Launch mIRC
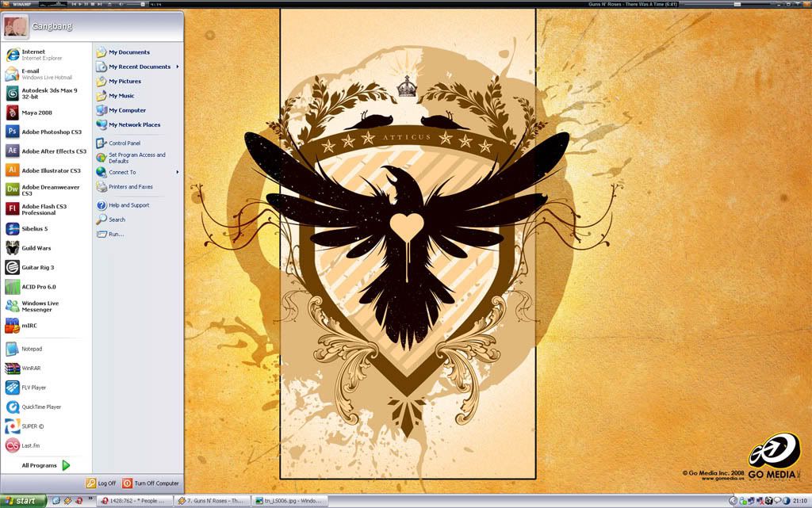The width and height of the screenshot is (812, 508). coord(45,326)
